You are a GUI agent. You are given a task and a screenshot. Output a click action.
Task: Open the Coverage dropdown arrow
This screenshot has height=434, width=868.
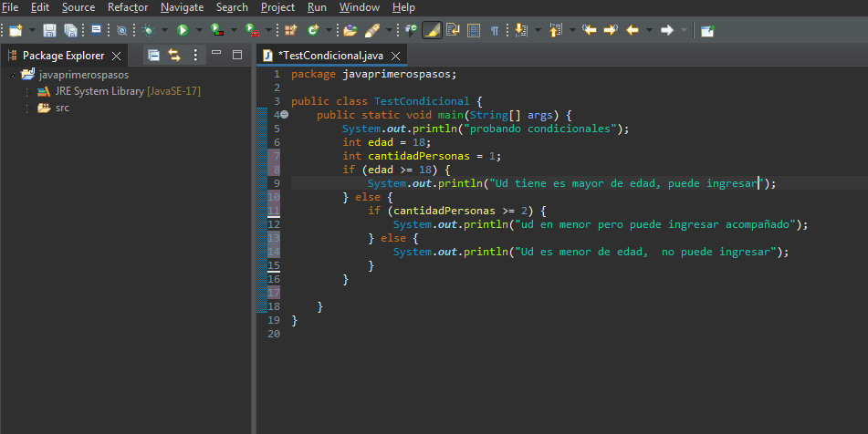coord(234,30)
